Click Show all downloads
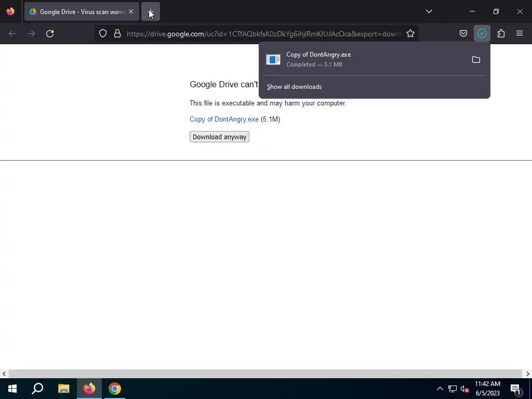 click(x=294, y=87)
